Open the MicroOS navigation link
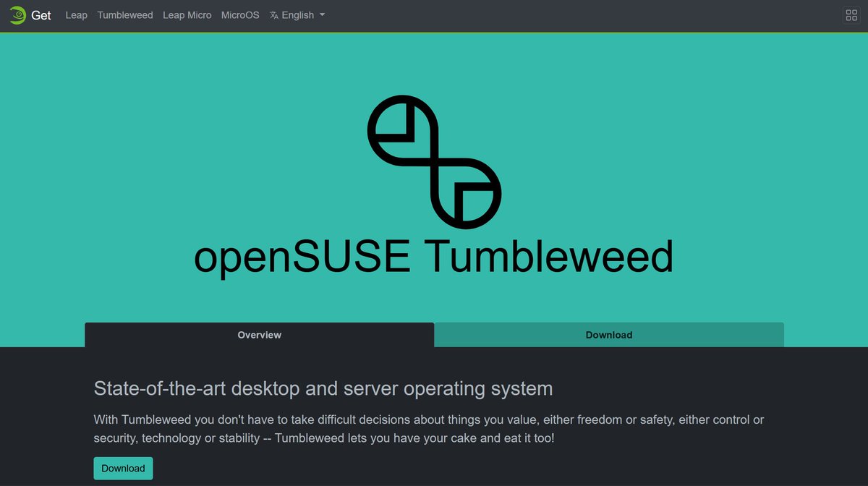 coord(240,15)
